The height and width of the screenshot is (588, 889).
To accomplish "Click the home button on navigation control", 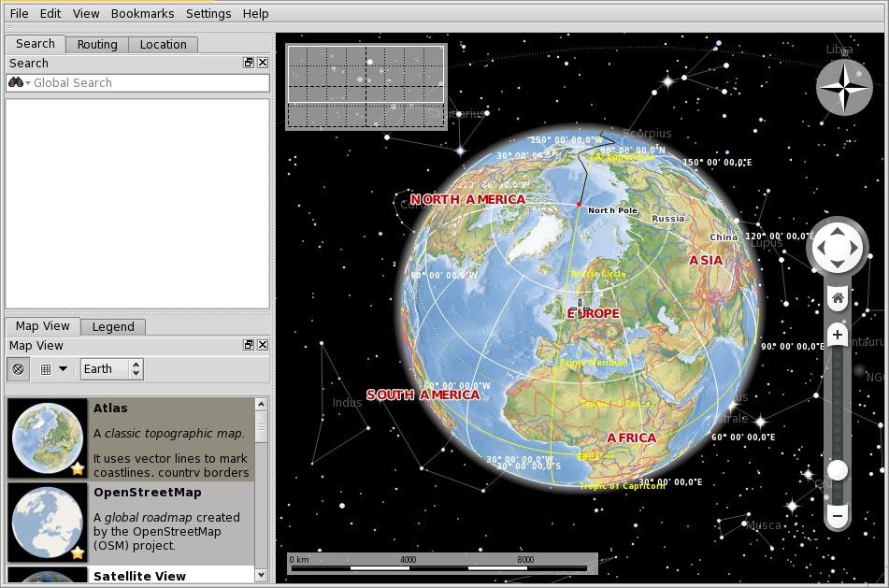I will [x=838, y=298].
